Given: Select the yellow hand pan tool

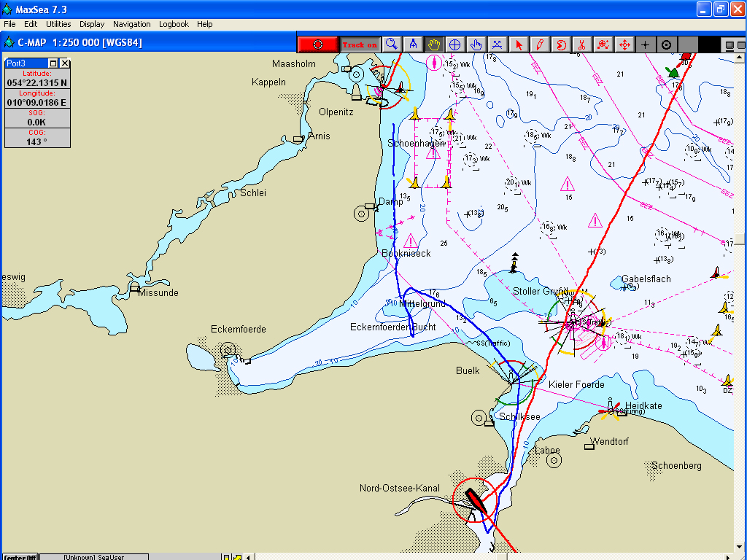Looking at the screenshot, I should (434, 44).
